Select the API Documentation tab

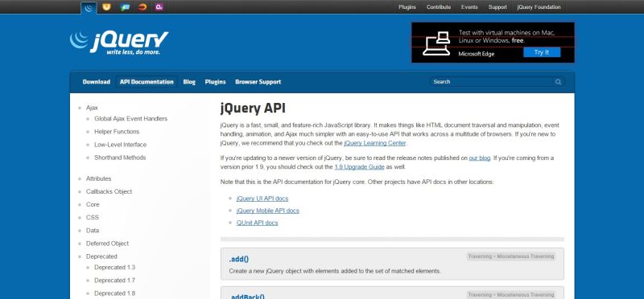coord(147,82)
